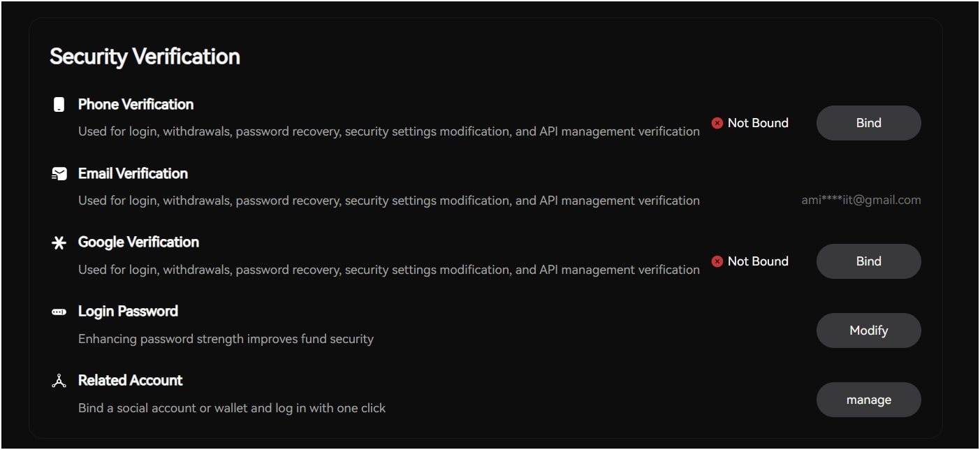Click the Not Bound status for Phone Verification
Image resolution: width=980 pixels, height=450 pixels.
(757, 123)
